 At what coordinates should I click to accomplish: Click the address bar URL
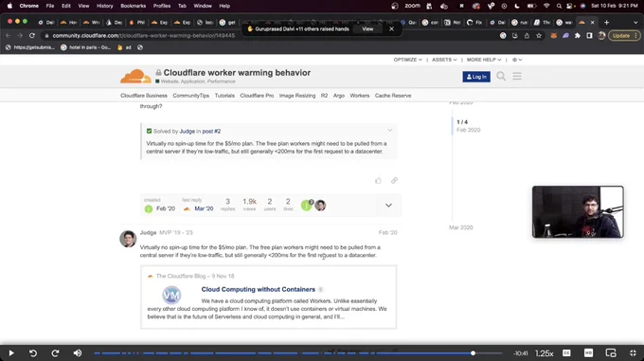click(x=143, y=36)
